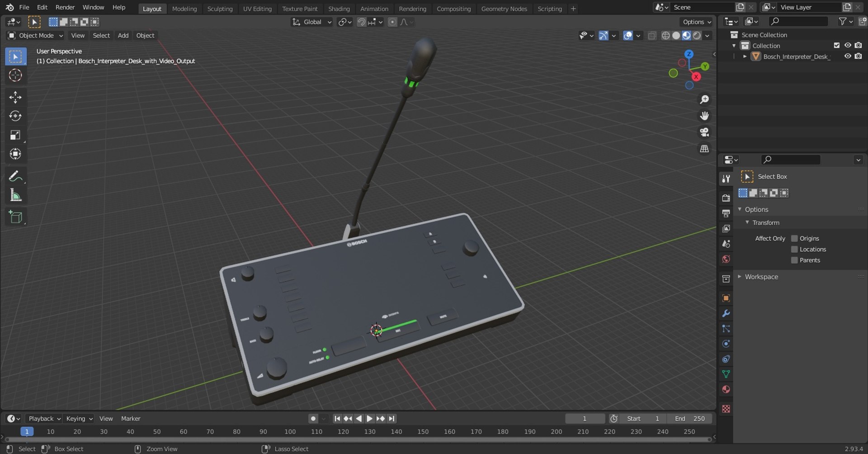Switch orthographic/perspective grid icon

tap(704, 148)
